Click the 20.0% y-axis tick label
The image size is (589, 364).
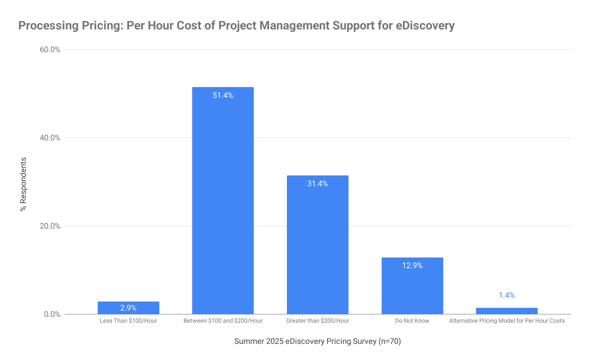(x=50, y=226)
